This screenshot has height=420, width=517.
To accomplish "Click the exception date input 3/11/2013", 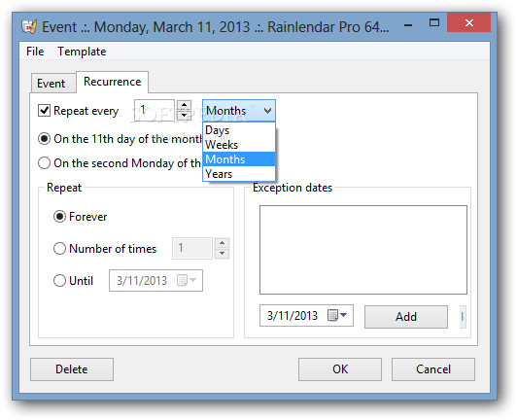I will (306, 315).
